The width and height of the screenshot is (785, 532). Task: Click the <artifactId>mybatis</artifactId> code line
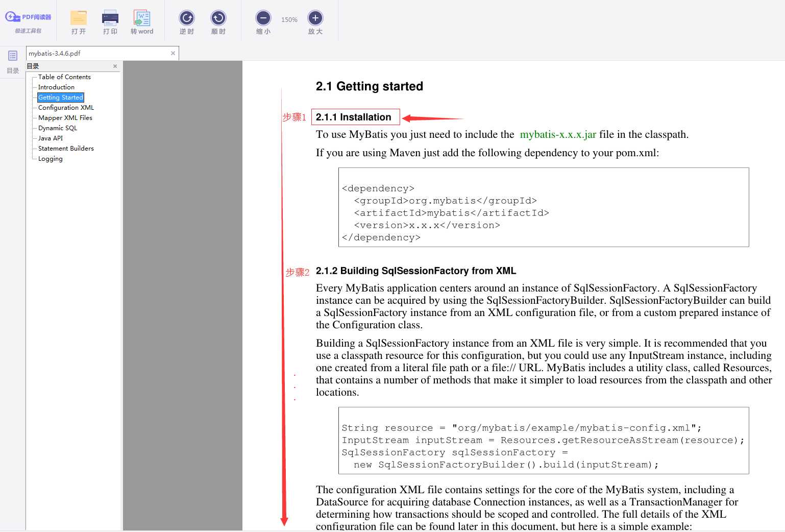click(x=451, y=213)
